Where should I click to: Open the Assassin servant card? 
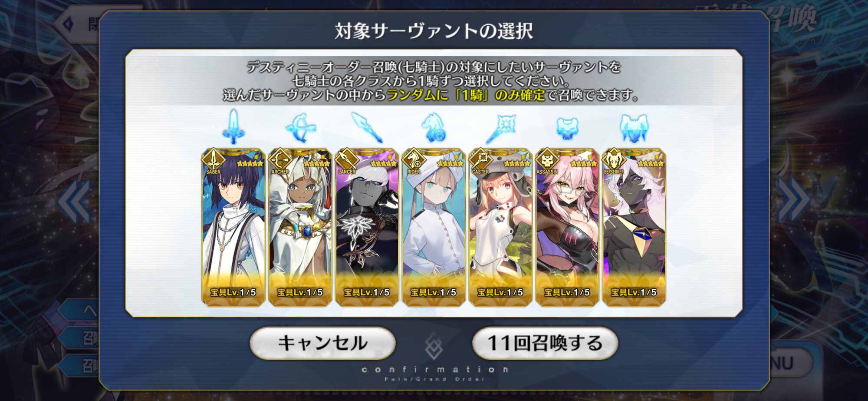(x=567, y=227)
